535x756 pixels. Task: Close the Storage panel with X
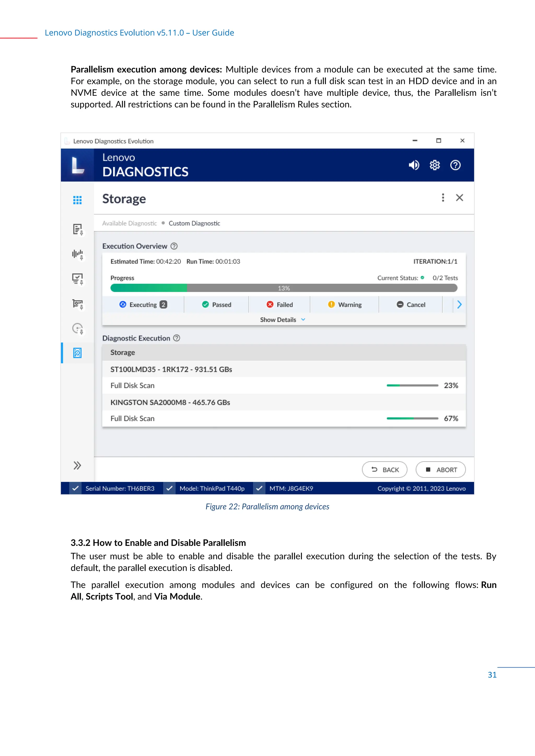point(460,198)
